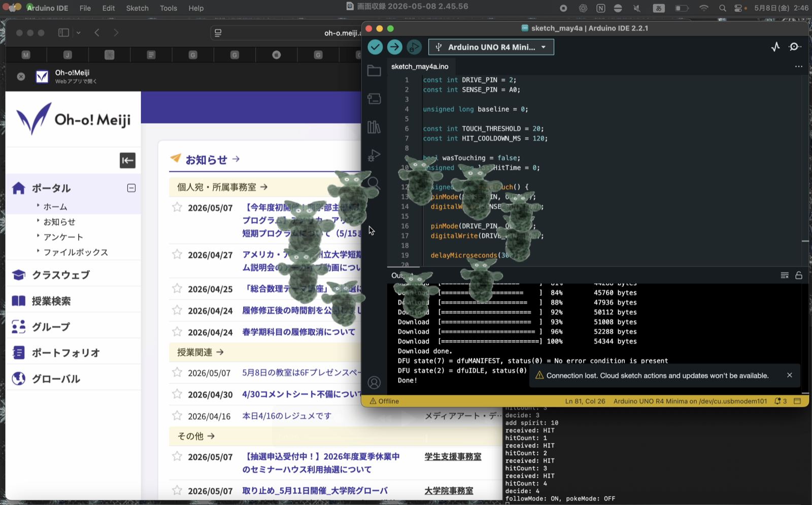
Task: Star the 2026/04/24 春学期科目 news item
Action: point(177,331)
